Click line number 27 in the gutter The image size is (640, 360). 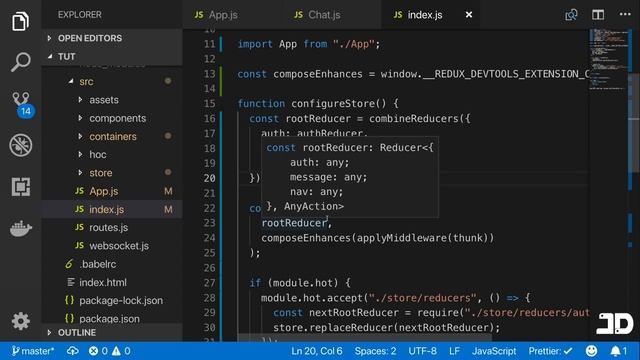209,282
